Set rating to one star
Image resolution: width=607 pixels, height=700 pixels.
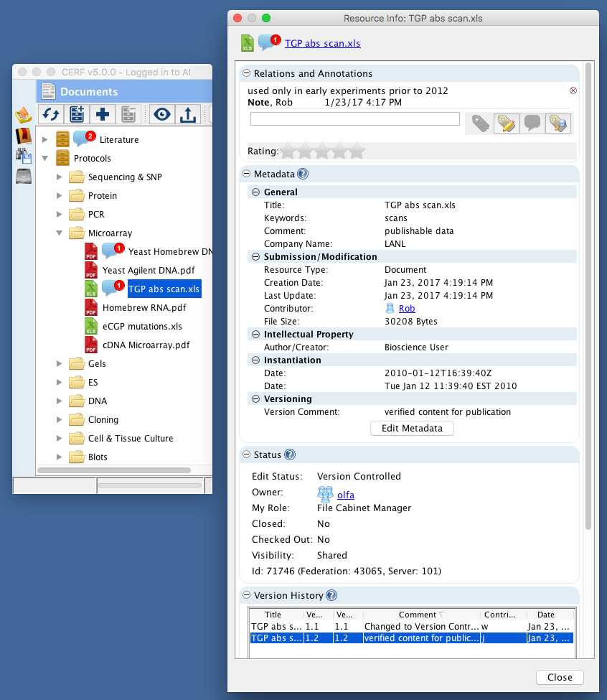[x=288, y=151]
